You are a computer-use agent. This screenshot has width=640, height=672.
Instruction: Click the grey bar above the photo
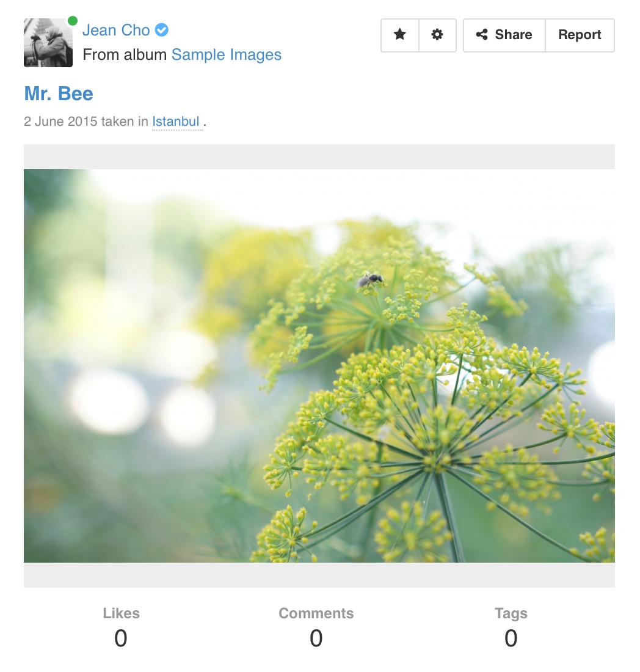click(x=319, y=157)
